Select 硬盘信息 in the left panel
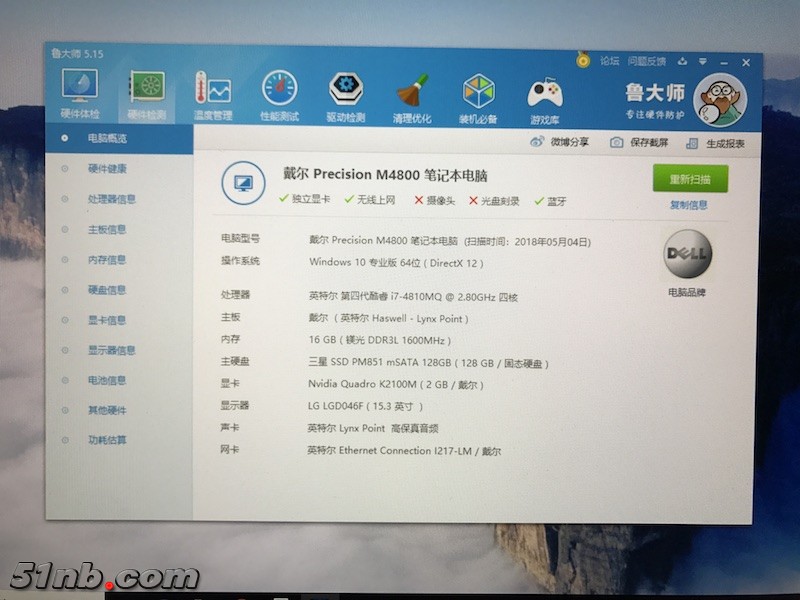800x600 pixels. click(x=107, y=290)
